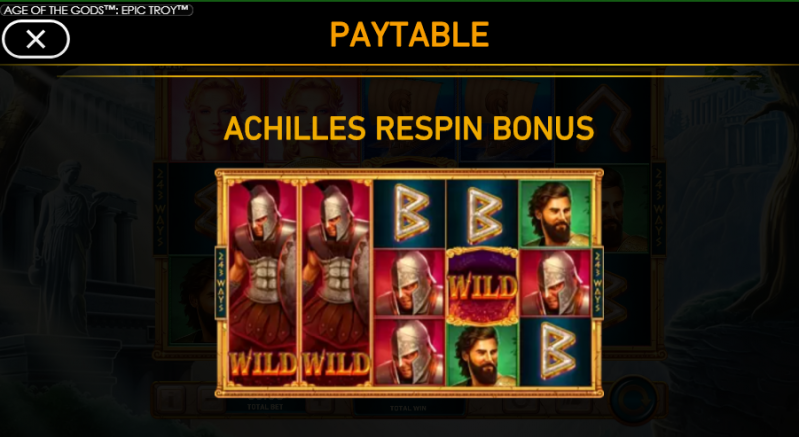Click the PAYTABLE title

pyautogui.click(x=409, y=35)
